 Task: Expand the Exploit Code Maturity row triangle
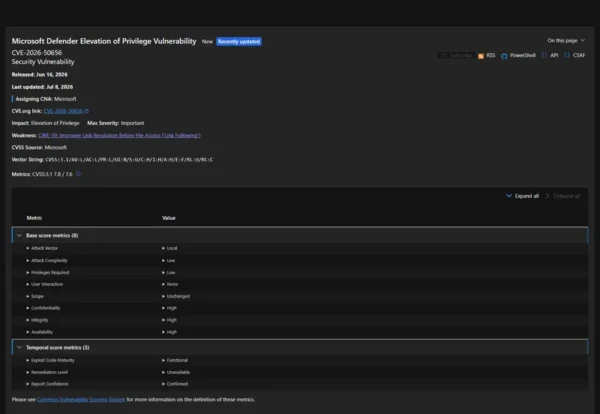(x=28, y=360)
